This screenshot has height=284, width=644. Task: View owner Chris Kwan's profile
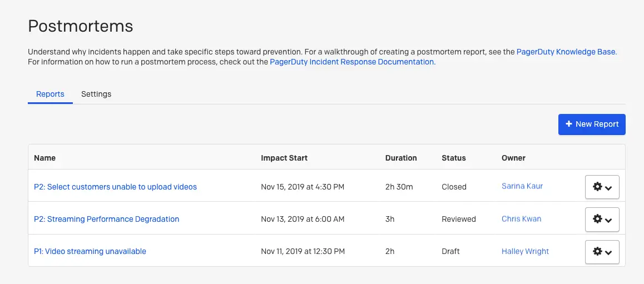(521, 219)
